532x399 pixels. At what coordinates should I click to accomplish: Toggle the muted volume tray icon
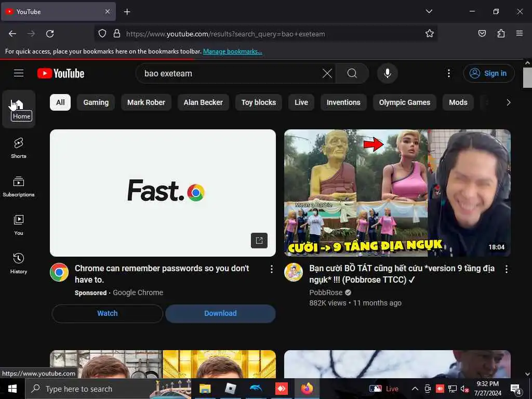464,389
